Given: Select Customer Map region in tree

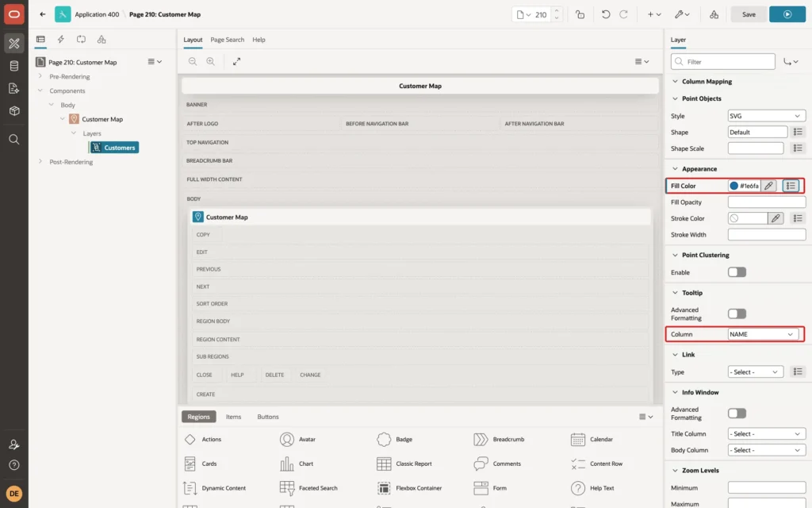Looking at the screenshot, I should click(x=102, y=119).
